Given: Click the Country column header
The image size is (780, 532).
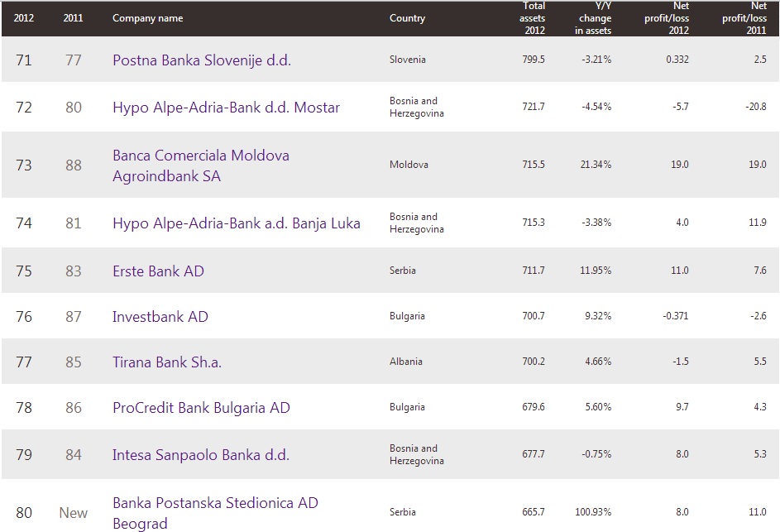Looking at the screenshot, I should click(x=408, y=18).
